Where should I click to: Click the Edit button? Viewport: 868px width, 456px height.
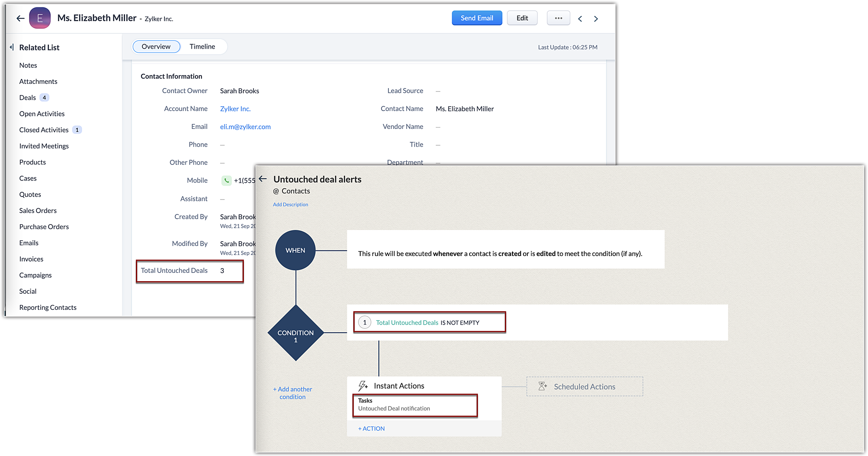pyautogui.click(x=522, y=18)
